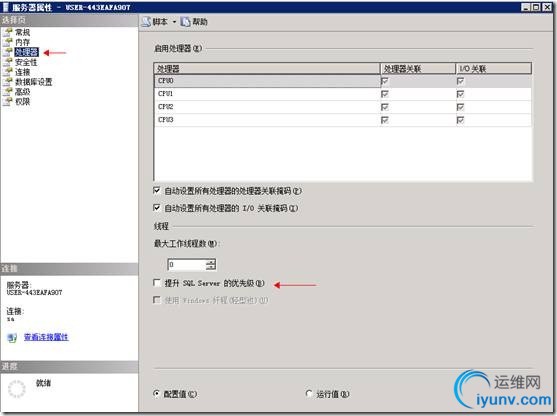
Task: Select the 运行值 radio button
Action: [309, 394]
